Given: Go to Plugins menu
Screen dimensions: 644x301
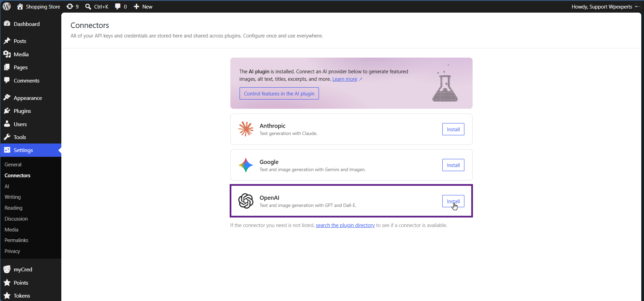Looking at the screenshot, I should 31,111.
